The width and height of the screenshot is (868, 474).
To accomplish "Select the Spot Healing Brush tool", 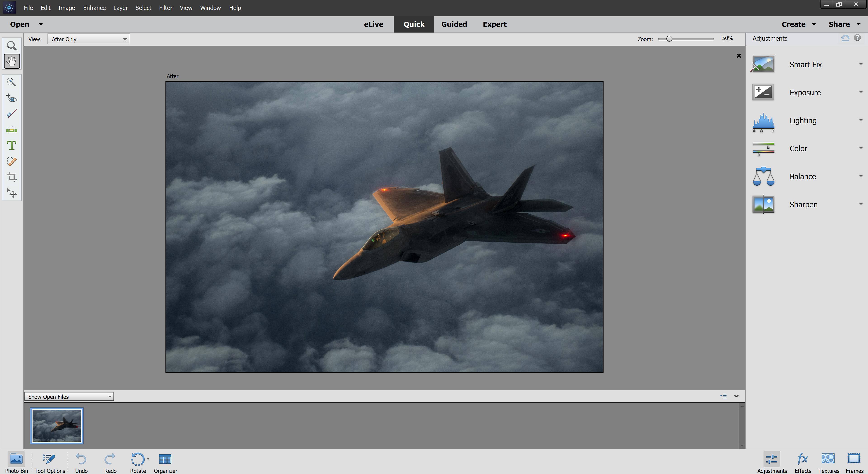I will tap(12, 162).
